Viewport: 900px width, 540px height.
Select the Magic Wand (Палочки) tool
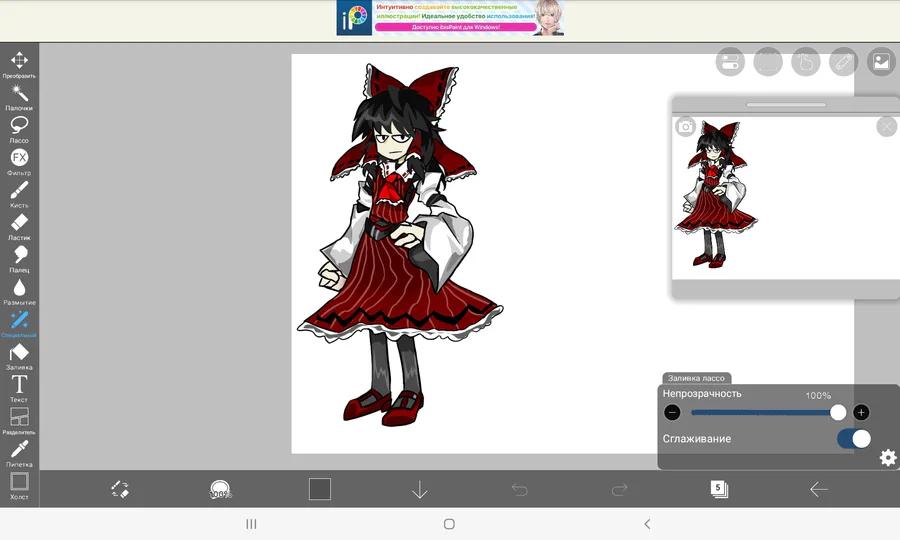[19, 97]
